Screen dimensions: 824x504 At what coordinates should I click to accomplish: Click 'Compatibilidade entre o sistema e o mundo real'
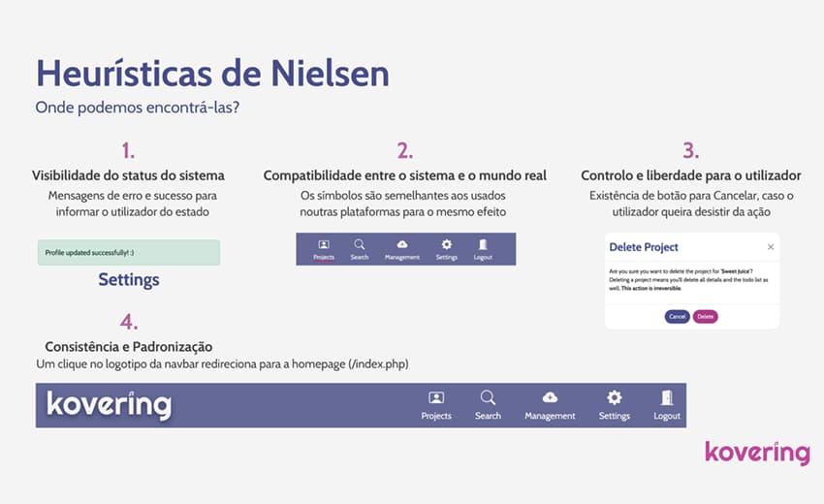coord(404,175)
